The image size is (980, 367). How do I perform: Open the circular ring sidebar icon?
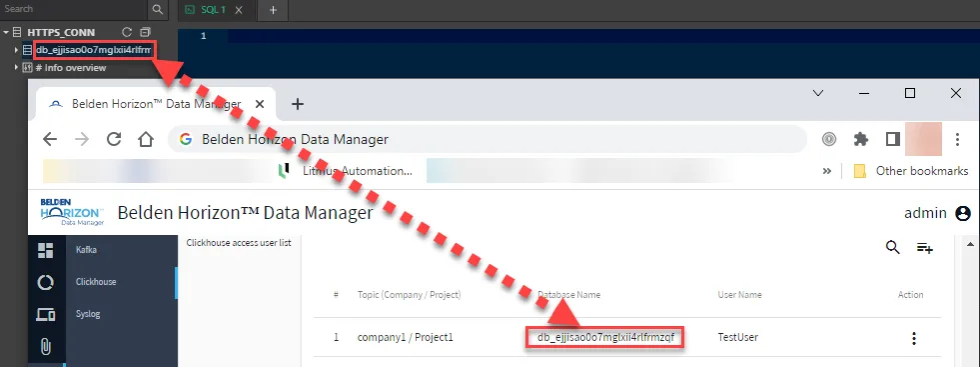point(46,283)
